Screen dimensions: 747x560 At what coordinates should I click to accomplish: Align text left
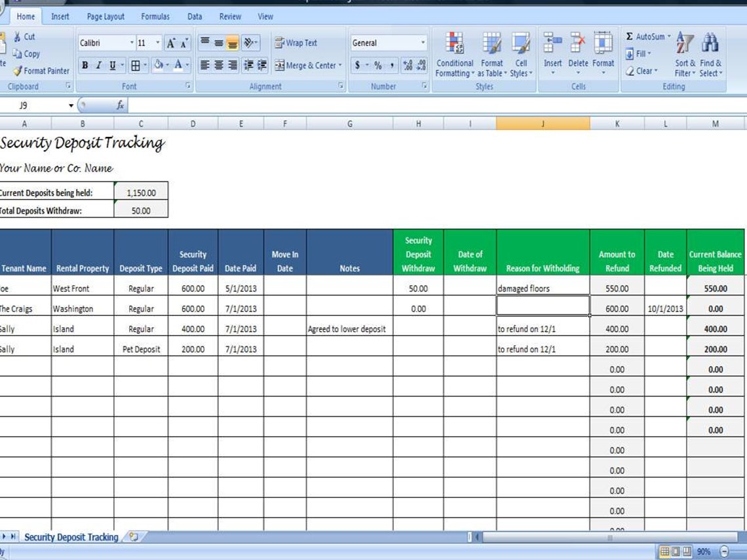pos(205,65)
